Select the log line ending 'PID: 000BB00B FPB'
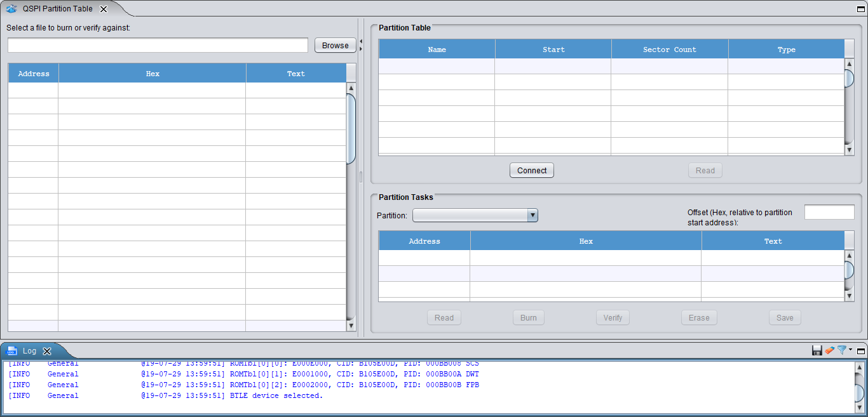The width and height of the screenshot is (868, 417). (x=244, y=385)
